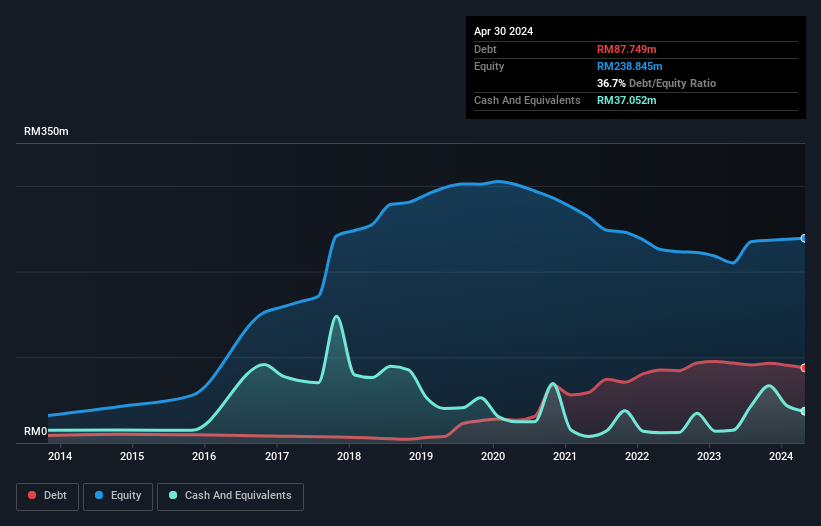Click the RM238.845m equity value in tooltip
Screen dimensions: 821x526
click(x=630, y=66)
